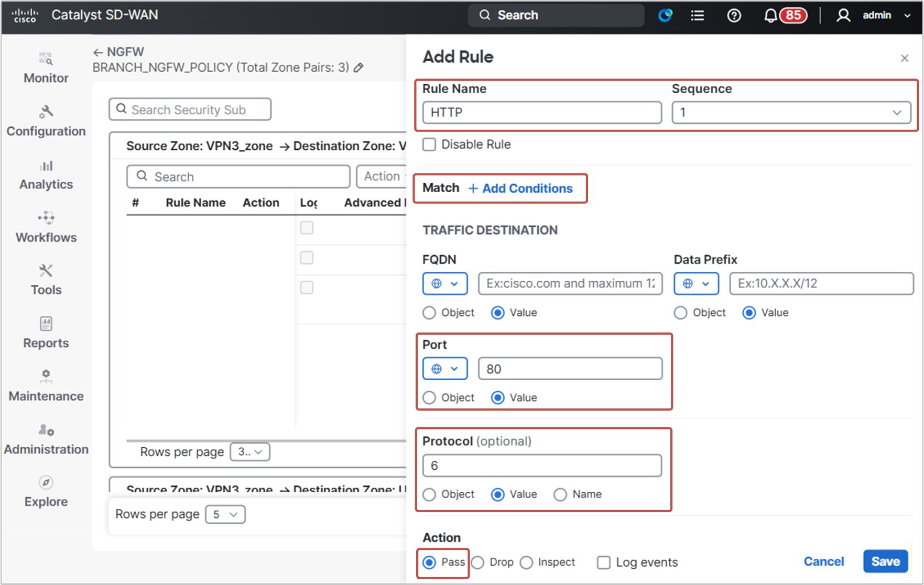Select Value radio under Data Prefix
924x585 pixels.
(749, 313)
